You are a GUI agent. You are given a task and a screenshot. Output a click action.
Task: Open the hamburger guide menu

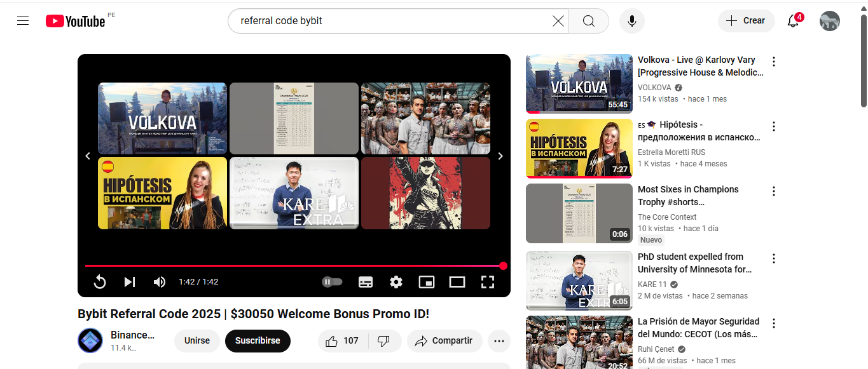coord(23,21)
